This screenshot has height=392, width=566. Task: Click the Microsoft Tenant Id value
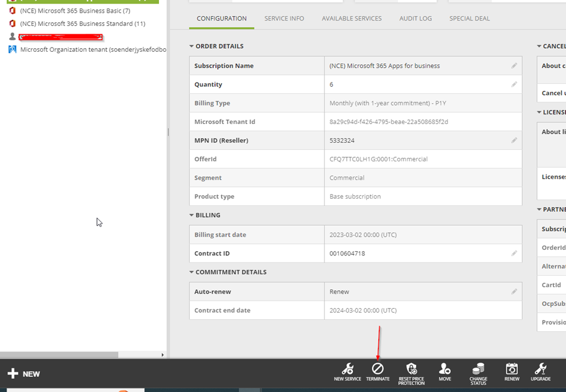tap(389, 122)
